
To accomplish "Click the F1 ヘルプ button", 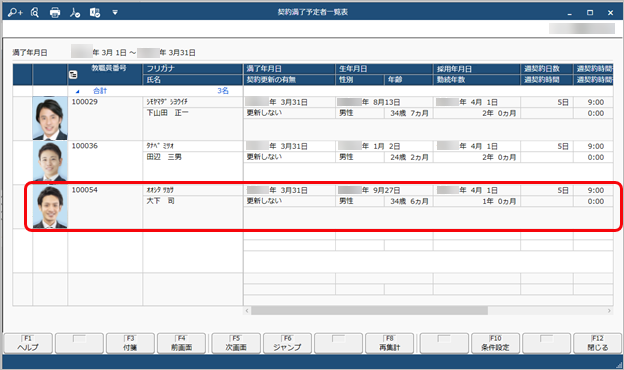I will pos(28,343).
